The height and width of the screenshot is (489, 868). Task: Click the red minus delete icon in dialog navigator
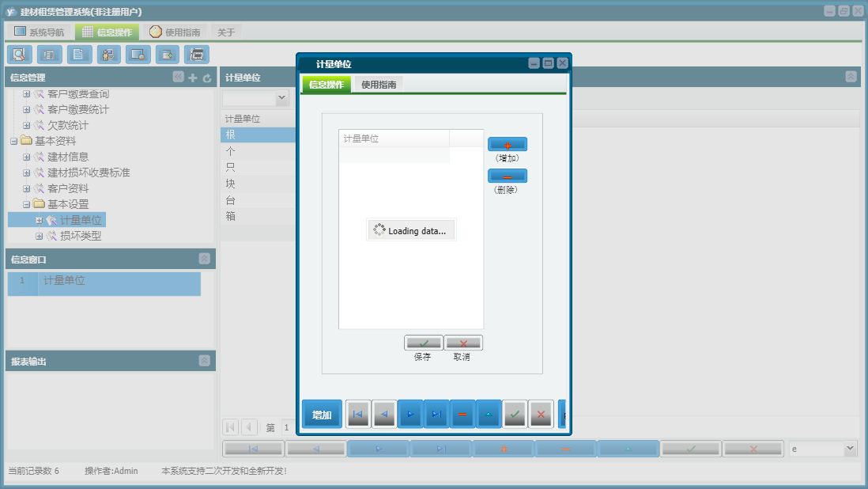pos(462,414)
